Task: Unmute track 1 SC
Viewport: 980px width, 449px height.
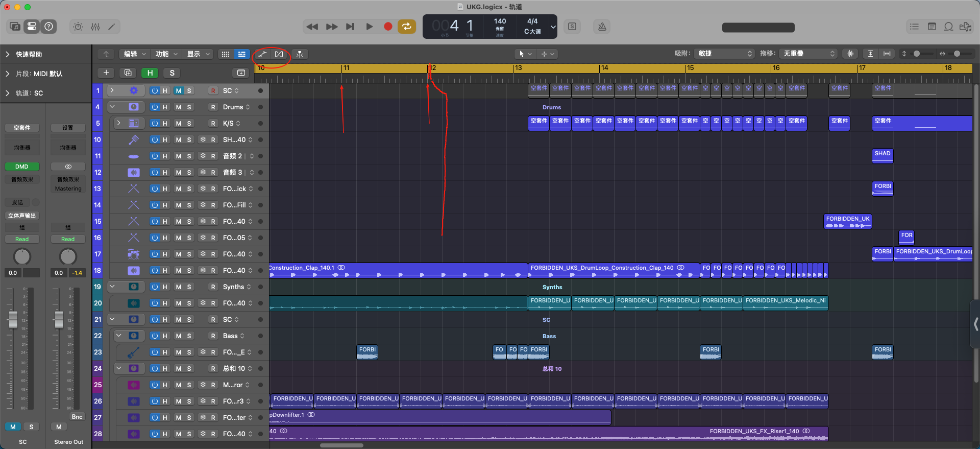Action: coord(178,91)
